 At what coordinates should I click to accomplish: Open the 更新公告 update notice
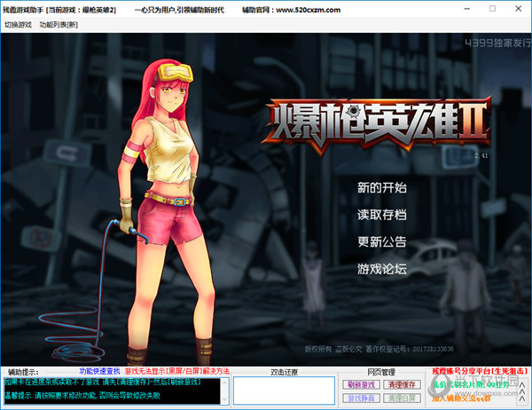382,242
